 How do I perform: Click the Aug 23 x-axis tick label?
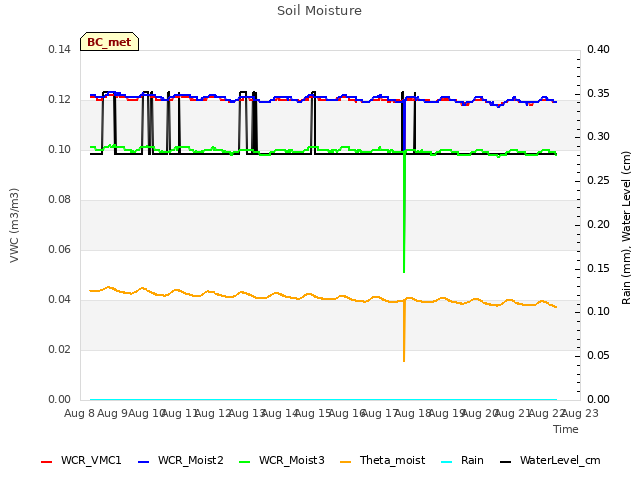click(x=580, y=413)
